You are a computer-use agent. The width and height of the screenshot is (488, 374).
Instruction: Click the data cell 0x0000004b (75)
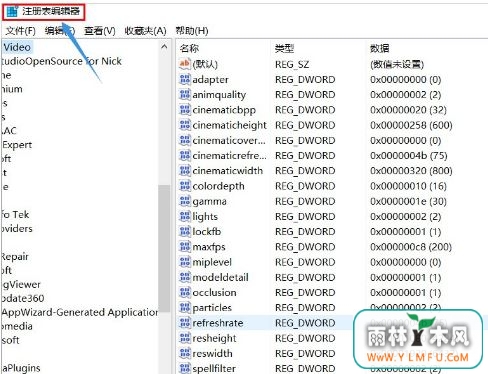409,156
